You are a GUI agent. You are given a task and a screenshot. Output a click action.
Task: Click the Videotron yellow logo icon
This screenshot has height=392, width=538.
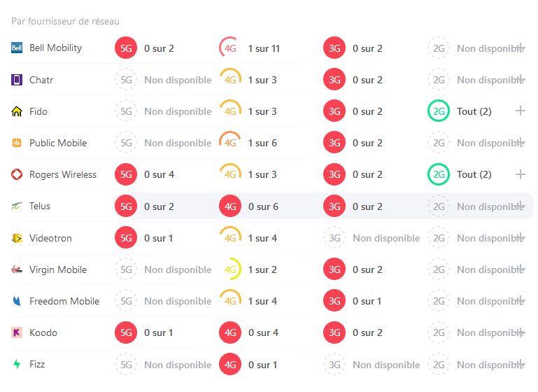click(x=17, y=238)
